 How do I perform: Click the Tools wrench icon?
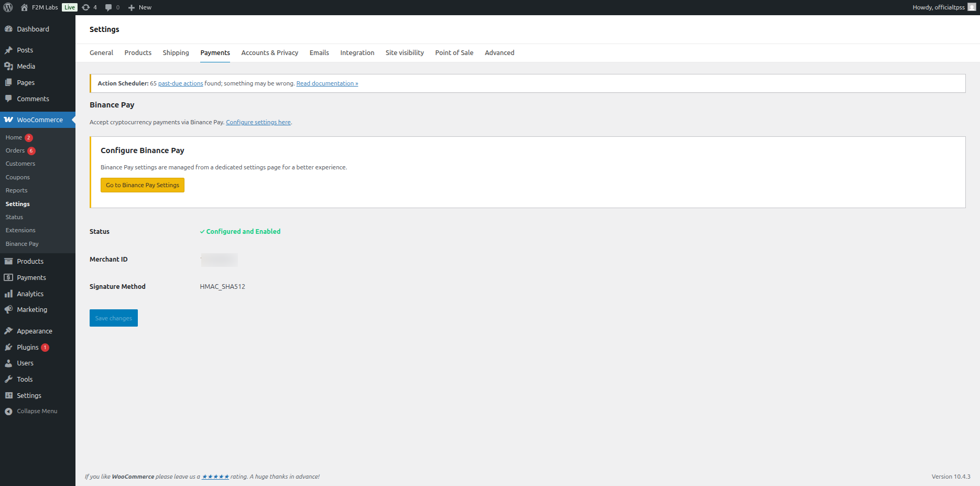click(8, 380)
